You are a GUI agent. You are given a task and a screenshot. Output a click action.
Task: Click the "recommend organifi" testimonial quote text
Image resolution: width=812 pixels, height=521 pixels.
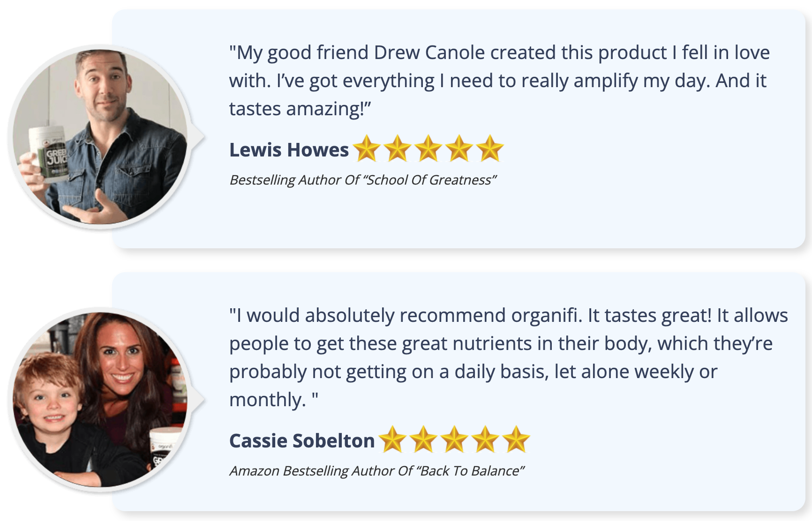pos(509,357)
